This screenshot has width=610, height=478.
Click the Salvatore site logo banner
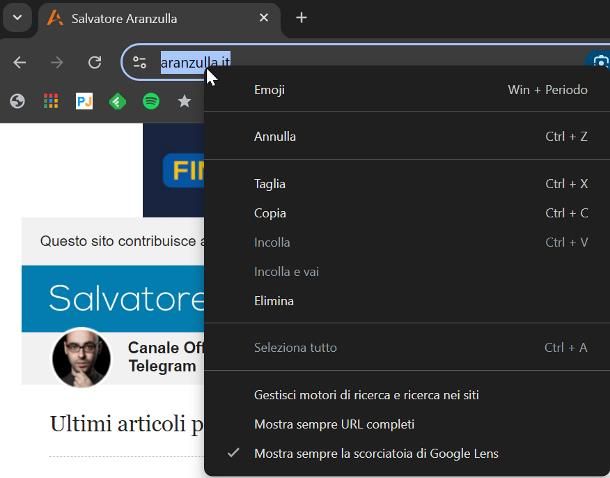click(113, 299)
